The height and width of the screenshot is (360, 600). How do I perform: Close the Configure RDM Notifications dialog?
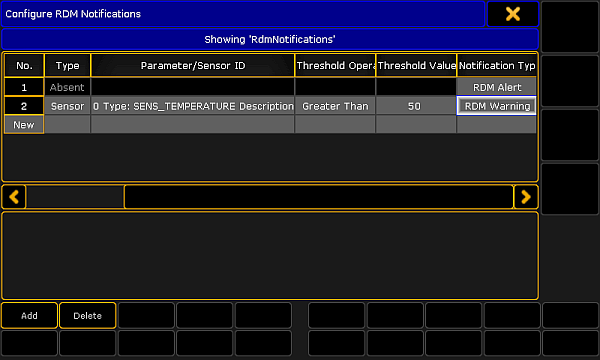[x=513, y=14]
